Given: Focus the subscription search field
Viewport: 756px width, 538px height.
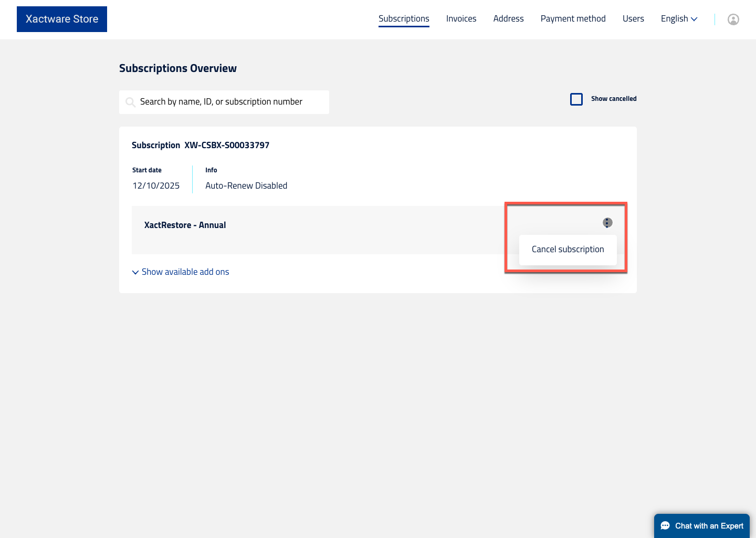Looking at the screenshot, I should click(x=226, y=102).
